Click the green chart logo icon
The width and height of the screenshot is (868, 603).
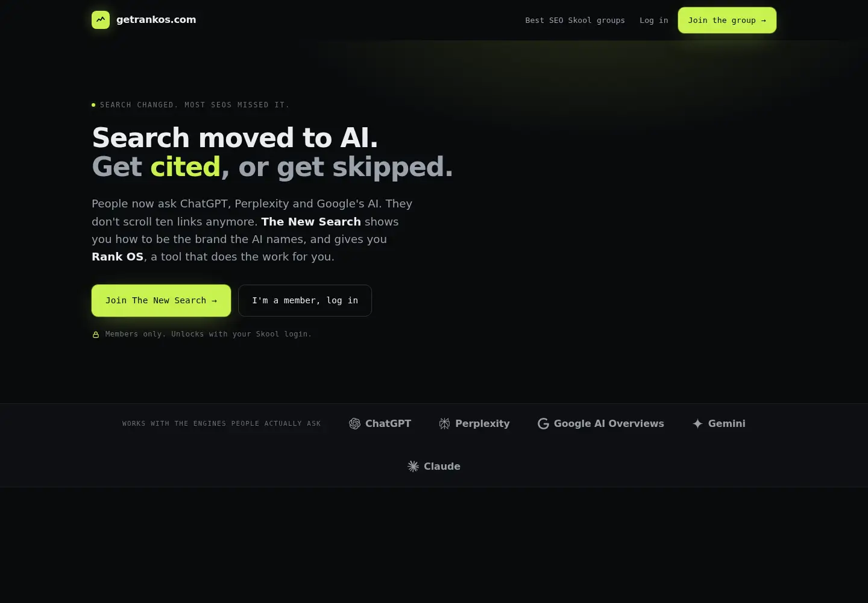(101, 20)
